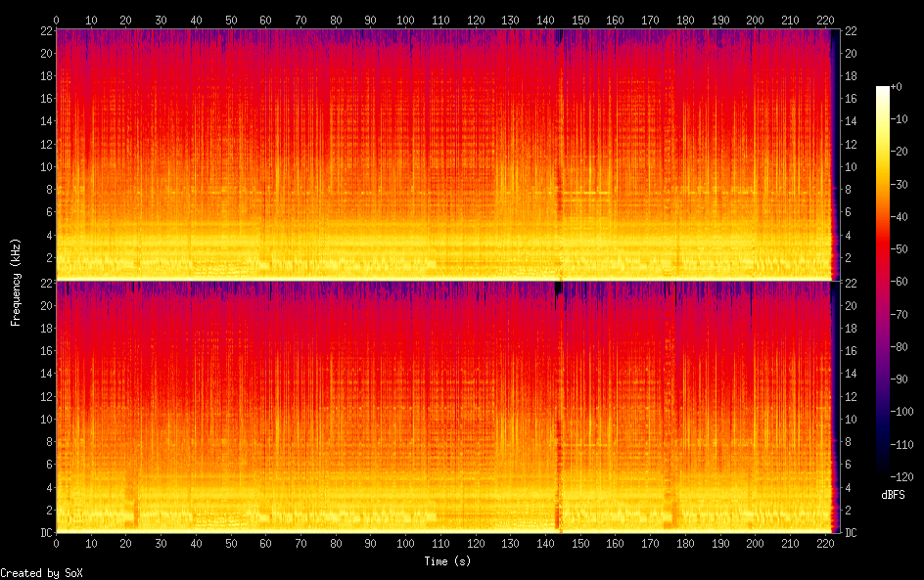Pick the white top end of the color bar
The width and height of the screenshot is (924, 580).
pos(883,90)
